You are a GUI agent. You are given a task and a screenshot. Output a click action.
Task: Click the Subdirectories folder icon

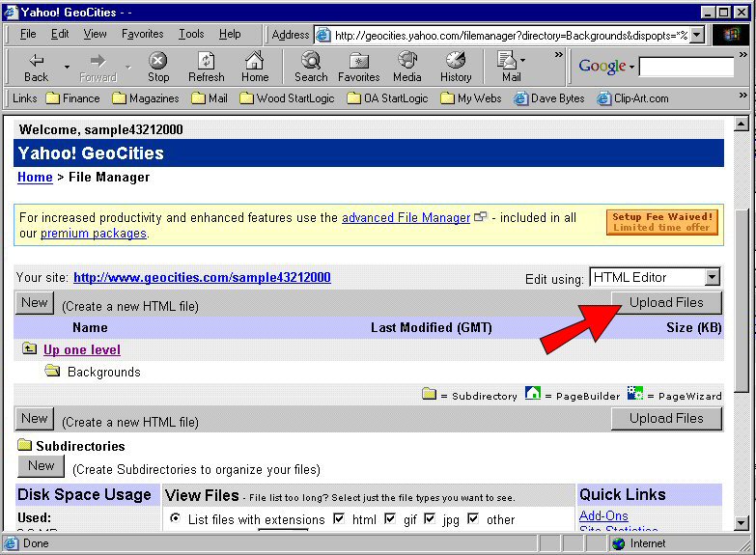(x=24, y=445)
